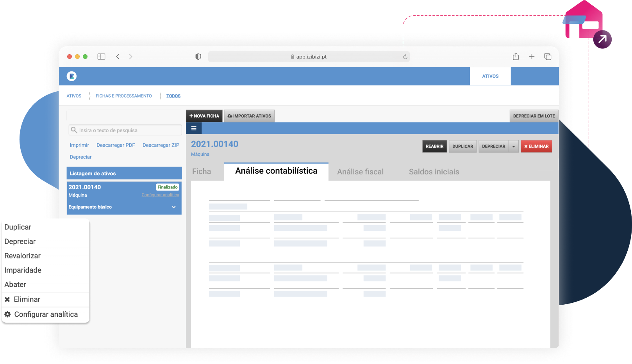Toggle the browser sidebar icon
The width and height of the screenshot is (632, 364).
point(101,57)
